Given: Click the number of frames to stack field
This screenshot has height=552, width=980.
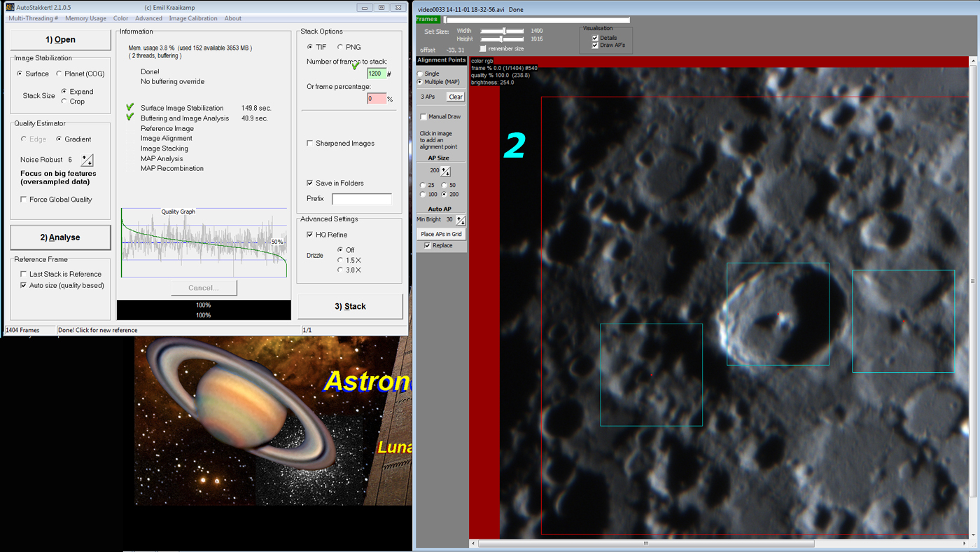Looking at the screenshot, I should click(x=377, y=74).
